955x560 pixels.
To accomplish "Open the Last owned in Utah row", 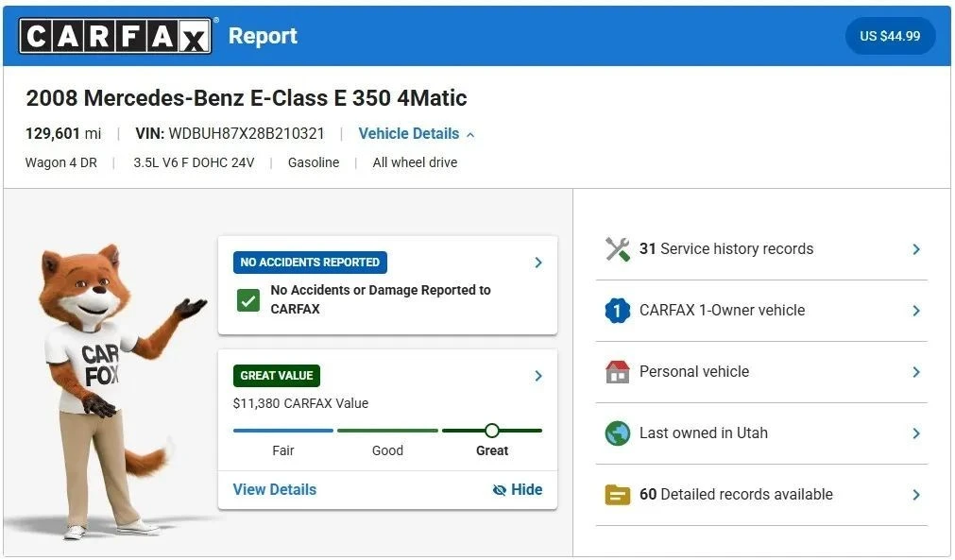I will (x=761, y=433).
